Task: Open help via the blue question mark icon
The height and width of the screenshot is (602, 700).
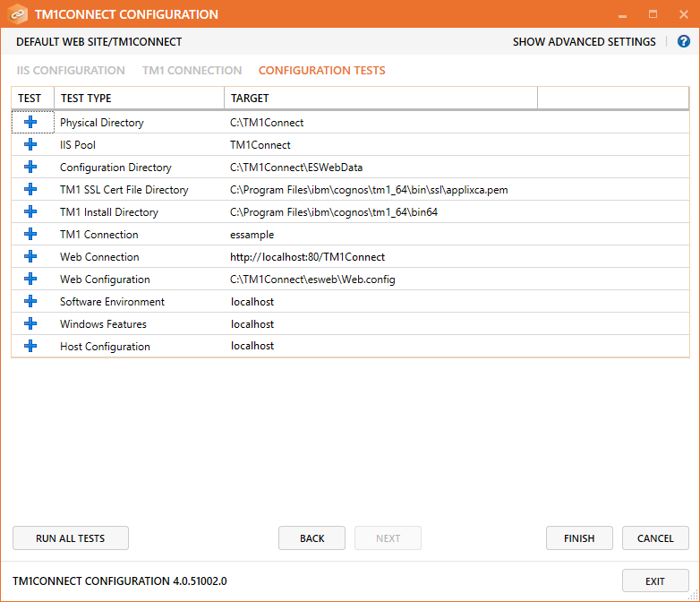Action: click(x=684, y=41)
